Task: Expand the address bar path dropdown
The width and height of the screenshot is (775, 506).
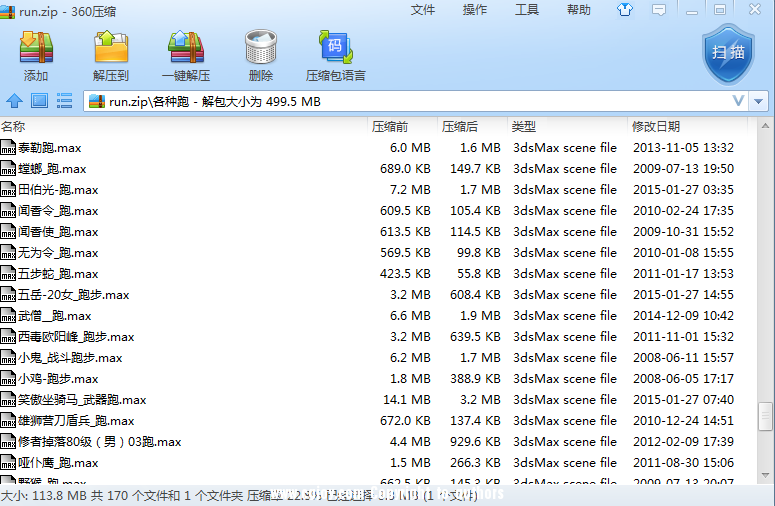Action: [x=739, y=101]
